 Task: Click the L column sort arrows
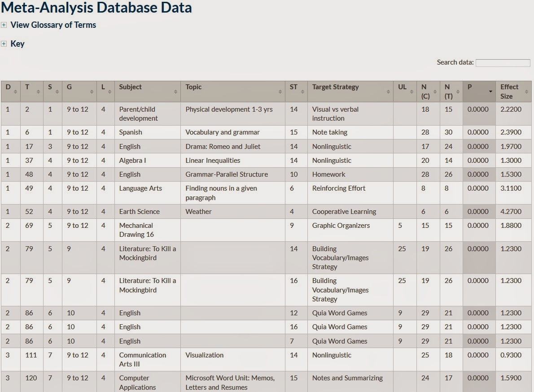tap(109, 92)
